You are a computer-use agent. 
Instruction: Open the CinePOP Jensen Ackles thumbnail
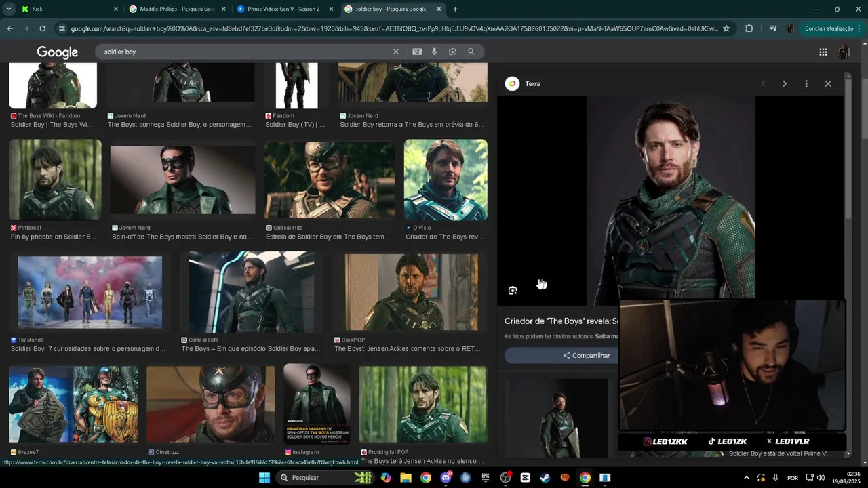point(412,291)
